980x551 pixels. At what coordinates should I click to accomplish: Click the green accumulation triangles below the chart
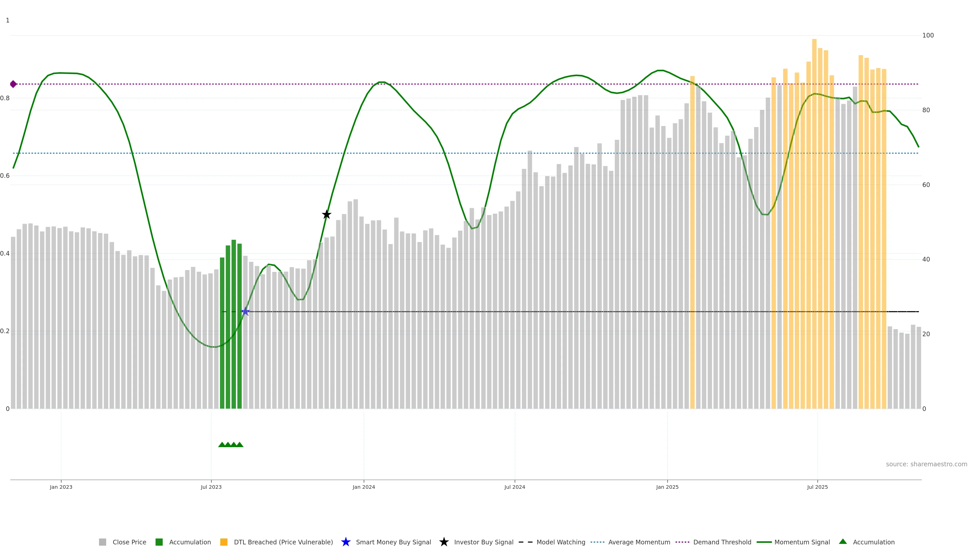tap(230, 445)
